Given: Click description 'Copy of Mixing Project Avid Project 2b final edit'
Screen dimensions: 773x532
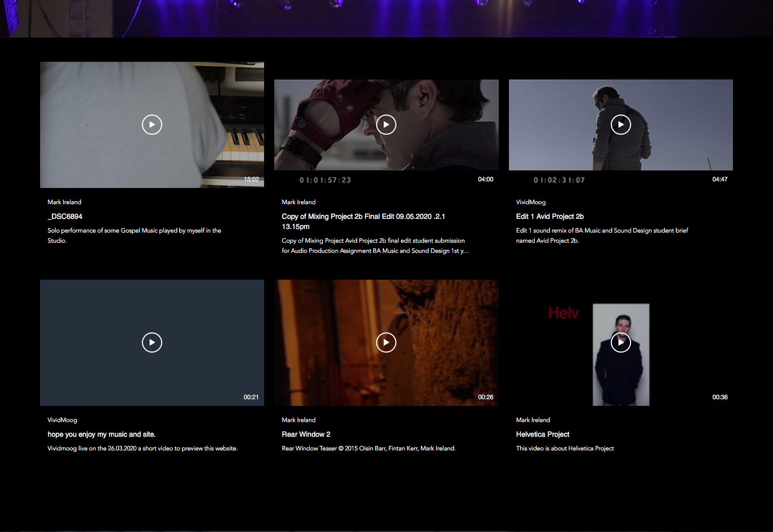Looking at the screenshot, I should (x=375, y=246).
